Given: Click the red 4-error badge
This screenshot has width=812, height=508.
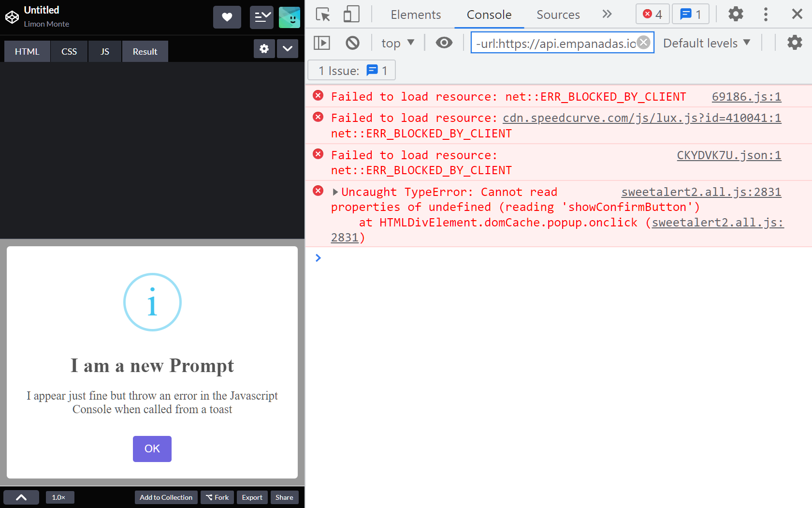Looking at the screenshot, I should (652, 14).
